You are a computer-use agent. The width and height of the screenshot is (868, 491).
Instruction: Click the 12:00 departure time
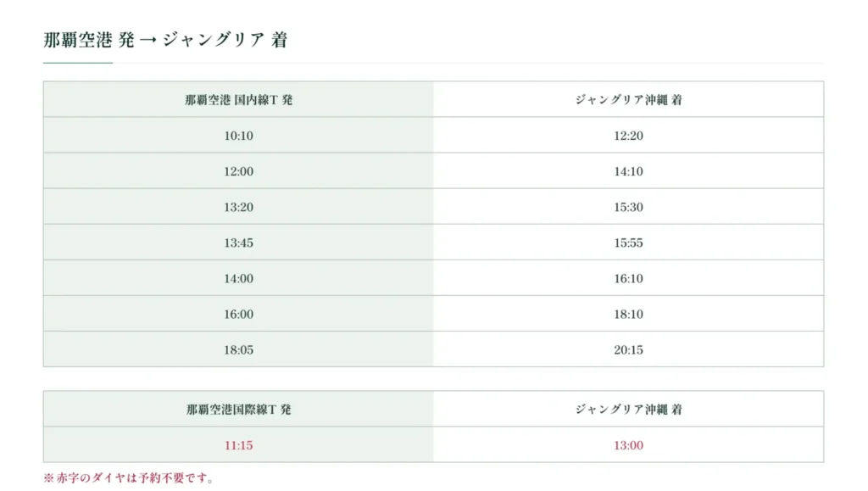click(238, 171)
